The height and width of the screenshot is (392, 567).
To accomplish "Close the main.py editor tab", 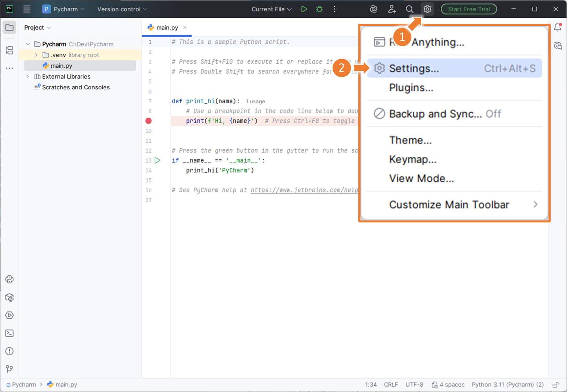I will pyautogui.click(x=185, y=28).
